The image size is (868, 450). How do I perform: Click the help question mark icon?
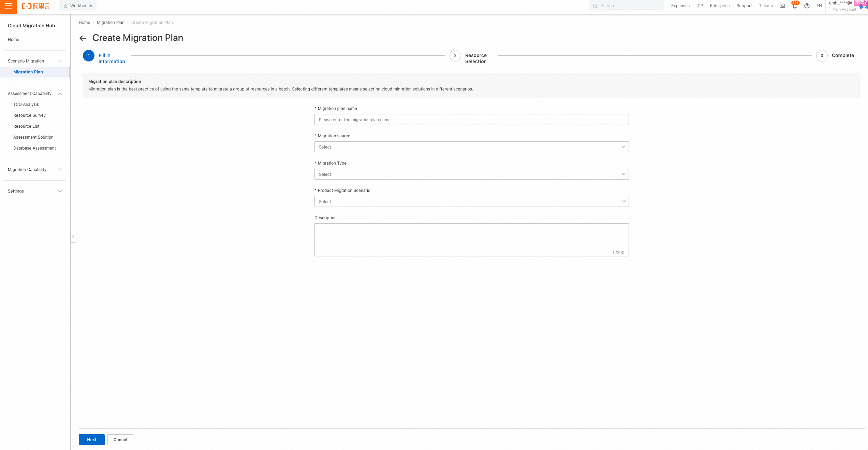(807, 6)
